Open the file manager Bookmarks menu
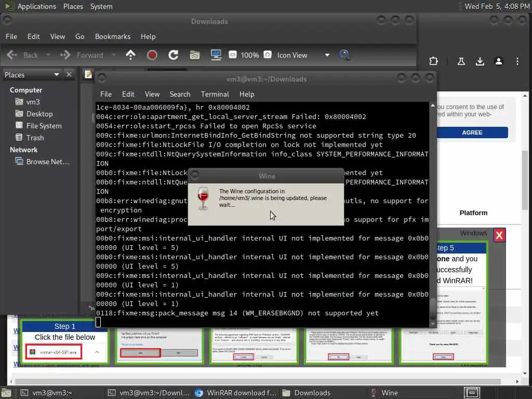 [x=113, y=36]
